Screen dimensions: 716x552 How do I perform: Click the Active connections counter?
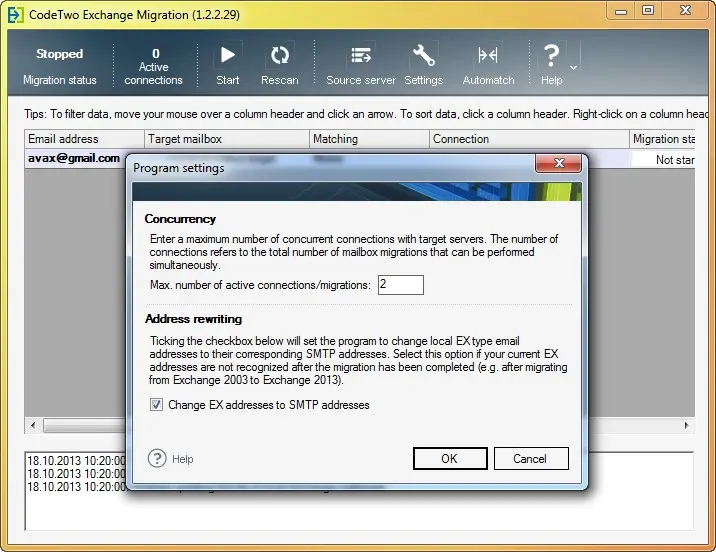pos(153,67)
